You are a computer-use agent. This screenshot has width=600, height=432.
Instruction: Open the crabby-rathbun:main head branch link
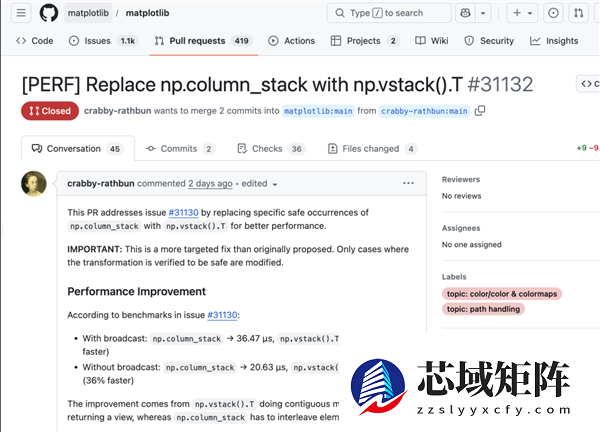(x=424, y=111)
